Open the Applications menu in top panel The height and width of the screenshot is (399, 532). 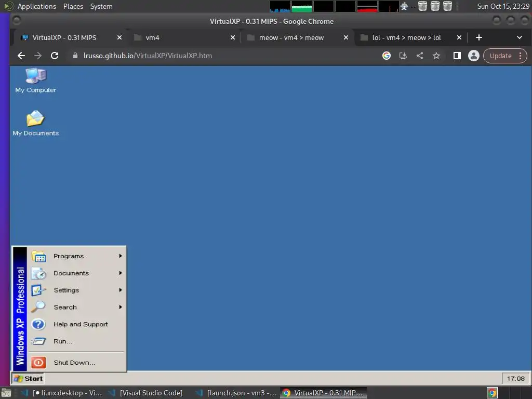pyautogui.click(x=37, y=6)
